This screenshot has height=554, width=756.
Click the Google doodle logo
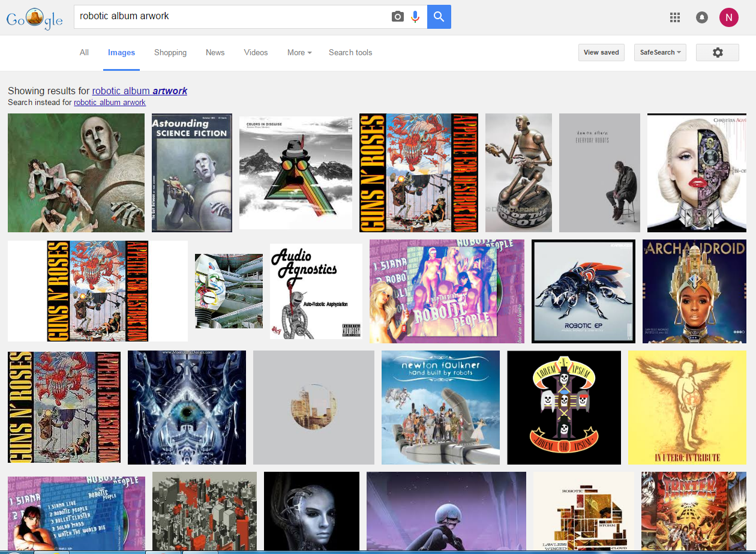coord(34,19)
